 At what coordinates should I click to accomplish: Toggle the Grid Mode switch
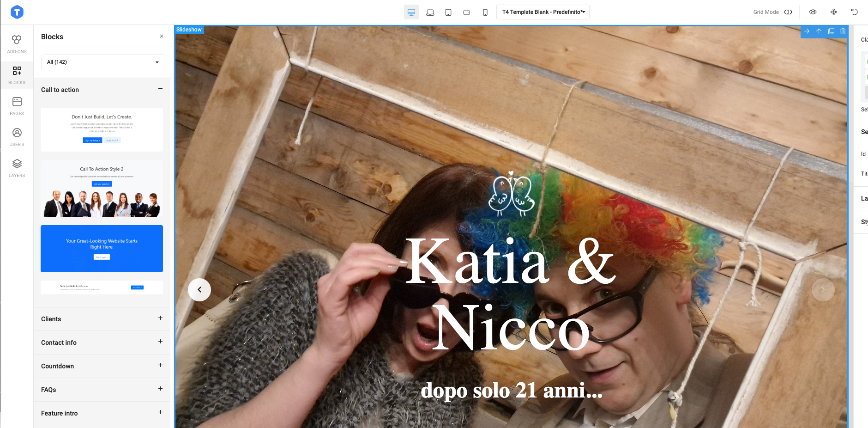point(788,12)
